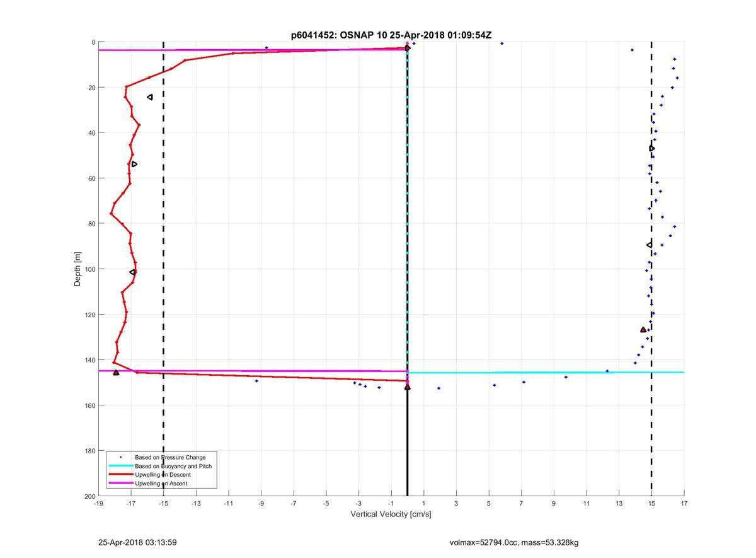This screenshot has height=558, width=756.
Task: Click the 'Based on Buoyancy and Pitch' legend entry
Action: point(173,466)
